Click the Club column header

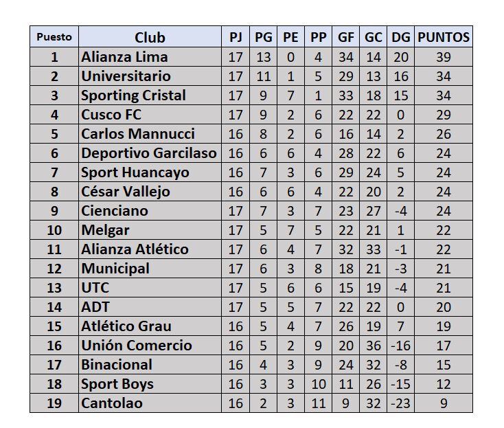click(x=150, y=37)
